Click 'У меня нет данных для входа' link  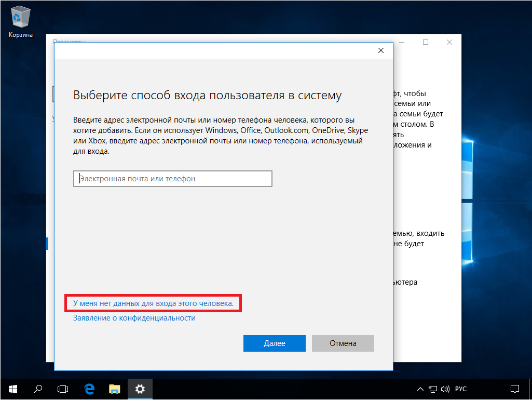(x=153, y=303)
